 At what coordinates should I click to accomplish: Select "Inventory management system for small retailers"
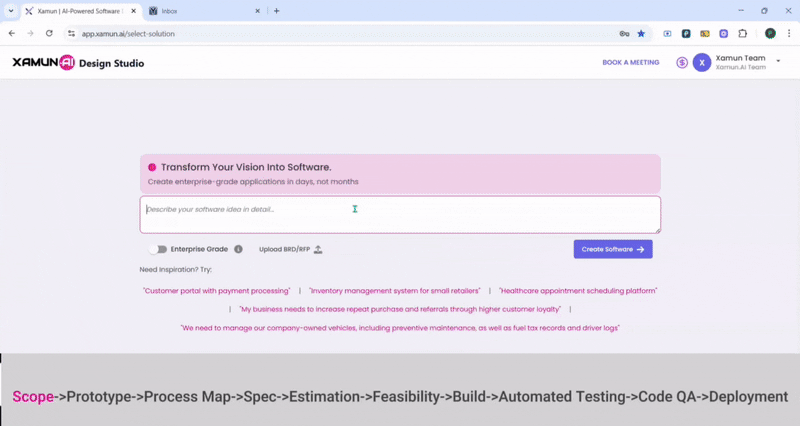(394, 291)
